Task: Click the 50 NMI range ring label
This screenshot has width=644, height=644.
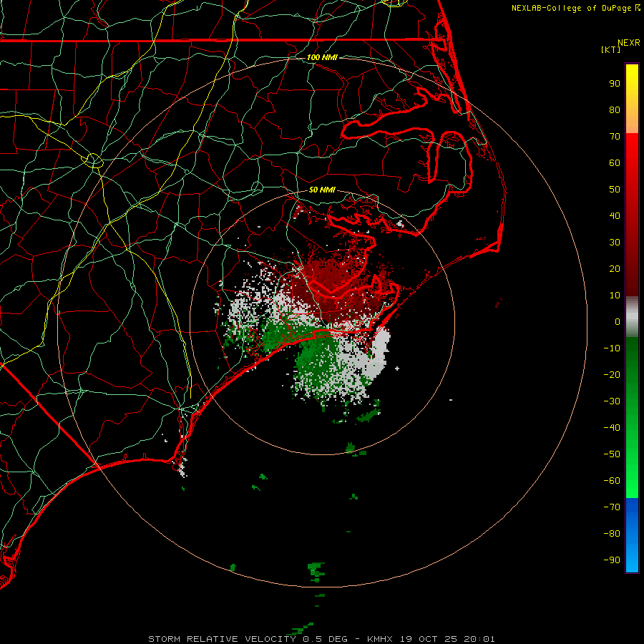Action: point(322,190)
